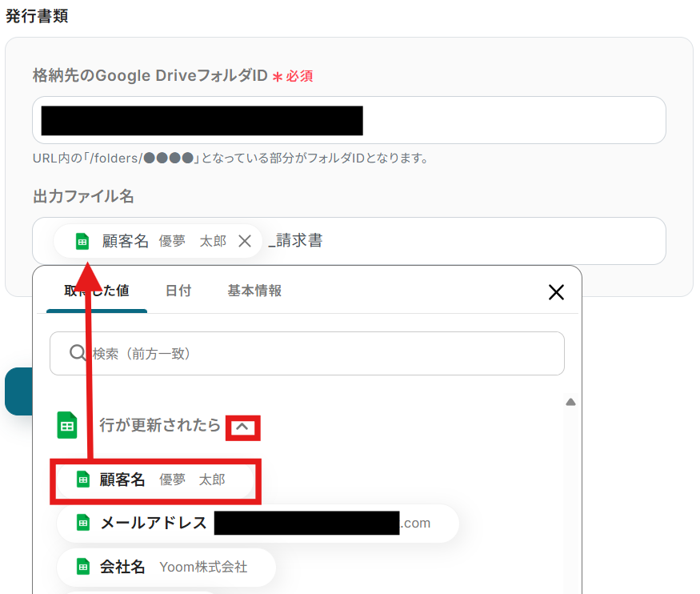700x594 pixels.
Task: Switch to the 基本情報 tab
Action: pyautogui.click(x=254, y=291)
